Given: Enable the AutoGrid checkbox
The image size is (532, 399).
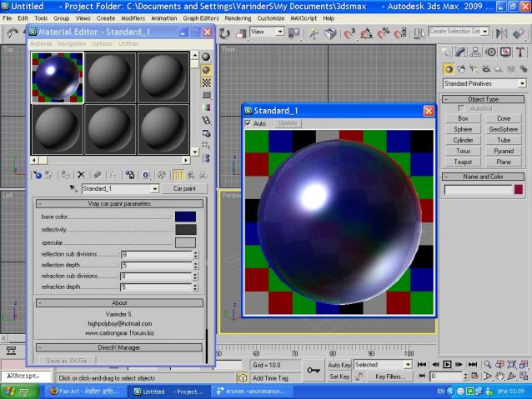Looking at the screenshot, I should [461, 108].
